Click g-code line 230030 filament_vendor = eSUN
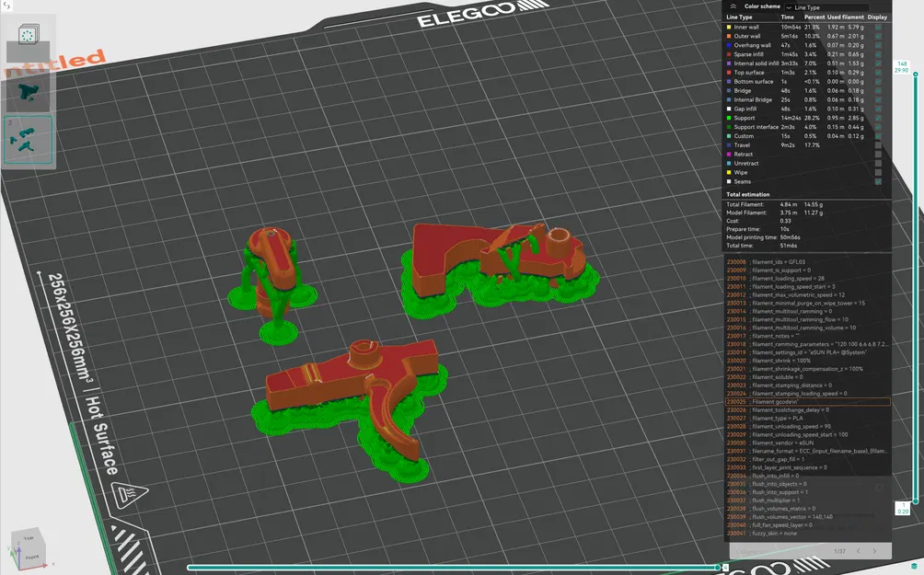 click(807, 443)
